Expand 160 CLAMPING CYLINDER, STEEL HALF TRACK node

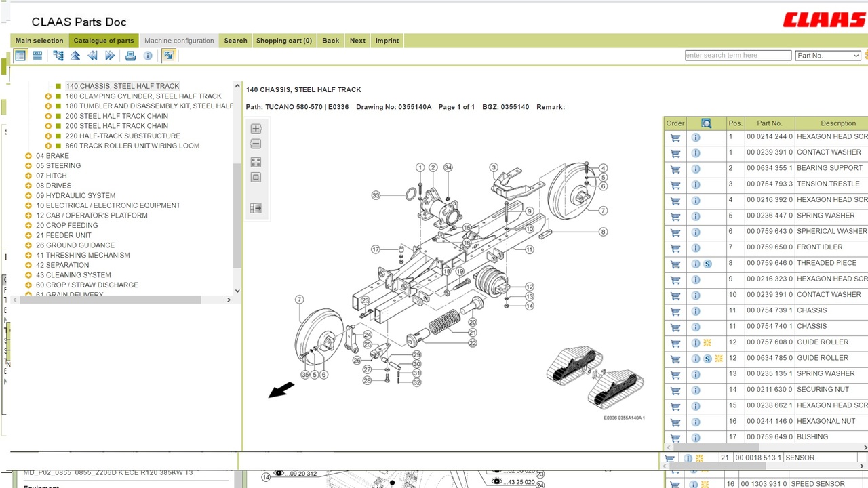click(48, 96)
